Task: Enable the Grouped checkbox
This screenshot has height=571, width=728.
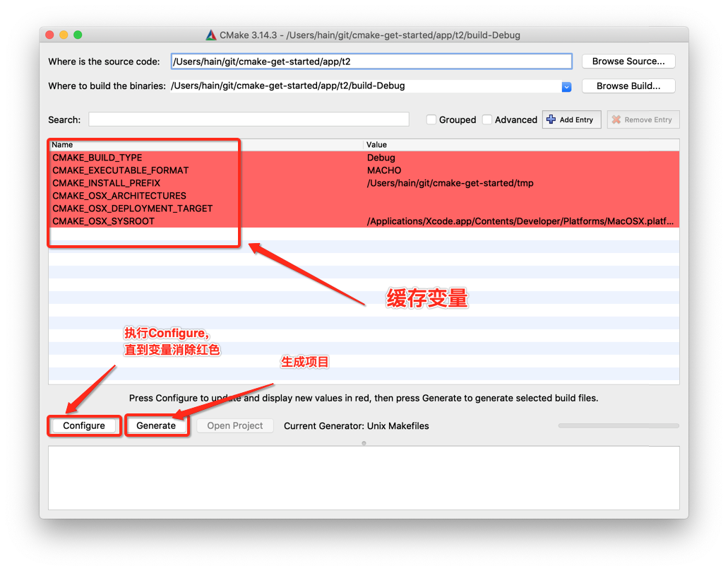Action: 431,120
